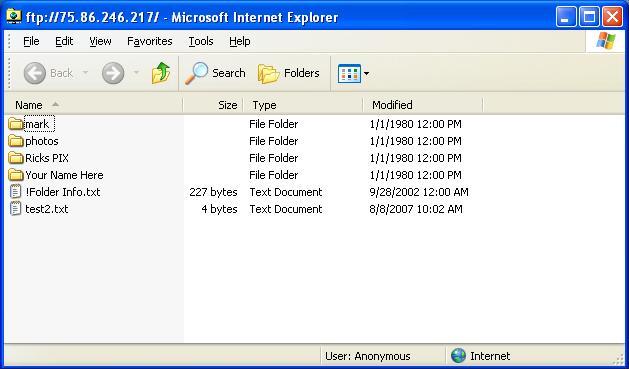The image size is (629, 369).
Task: Sort by the Name column header
Action: point(93,105)
